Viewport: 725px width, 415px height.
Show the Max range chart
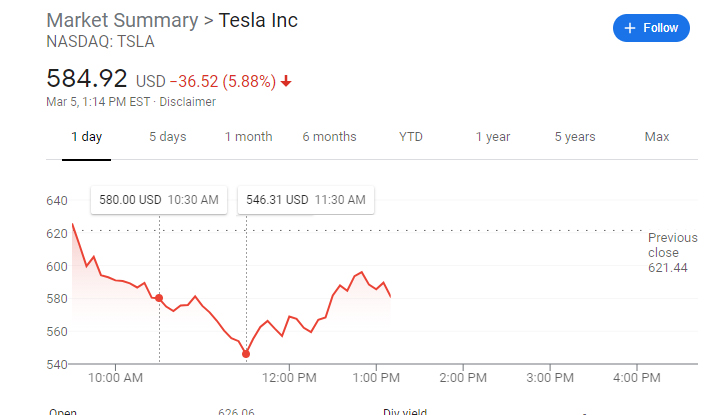[x=657, y=137]
